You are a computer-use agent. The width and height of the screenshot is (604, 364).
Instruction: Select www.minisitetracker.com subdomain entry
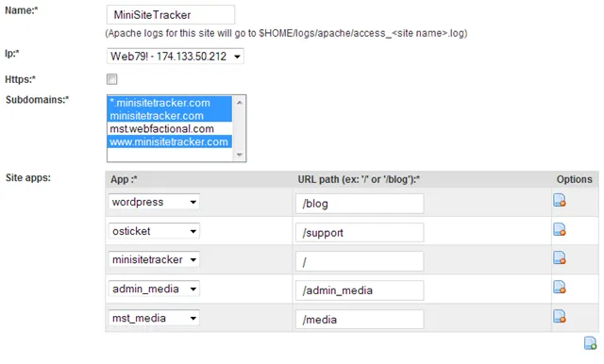click(170, 142)
